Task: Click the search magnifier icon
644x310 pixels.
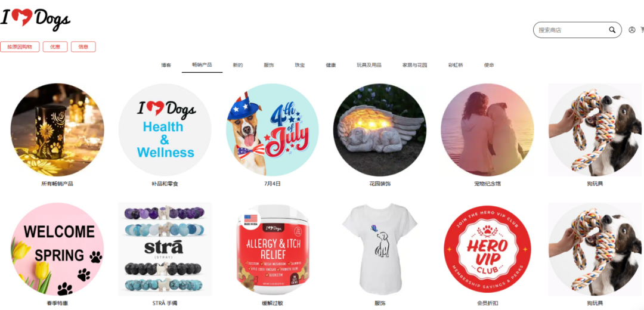Action: pyautogui.click(x=612, y=30)
